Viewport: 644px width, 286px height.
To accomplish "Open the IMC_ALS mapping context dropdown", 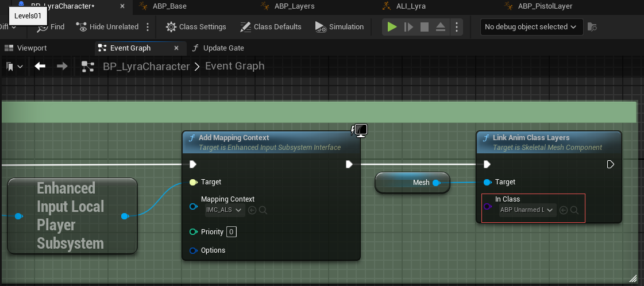I will pos(225,210).
